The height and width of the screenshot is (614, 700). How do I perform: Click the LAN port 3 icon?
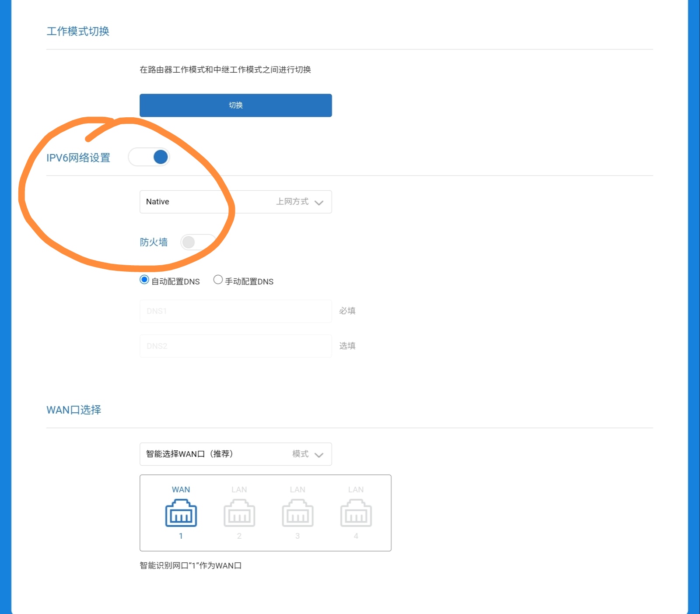[x=297, y=514]
